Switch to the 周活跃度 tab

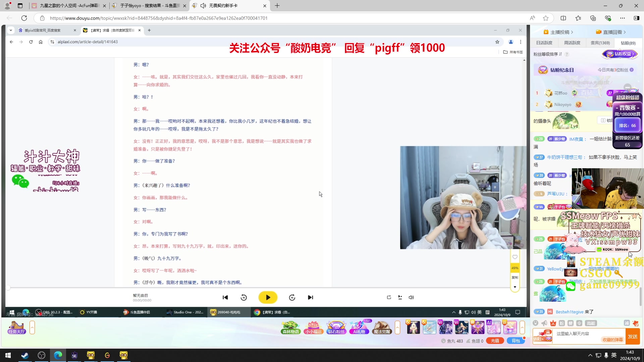pyautogui.click(x=572, y=43)
